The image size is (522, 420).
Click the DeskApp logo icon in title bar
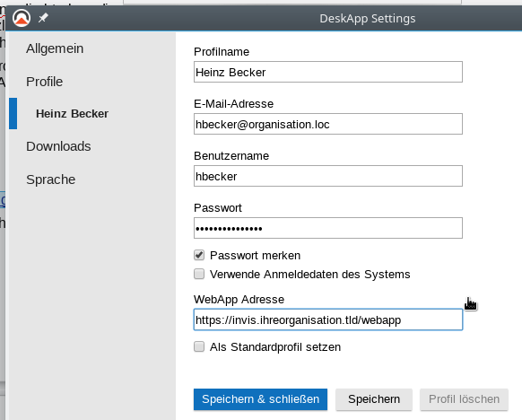click(x=22, y=18)
